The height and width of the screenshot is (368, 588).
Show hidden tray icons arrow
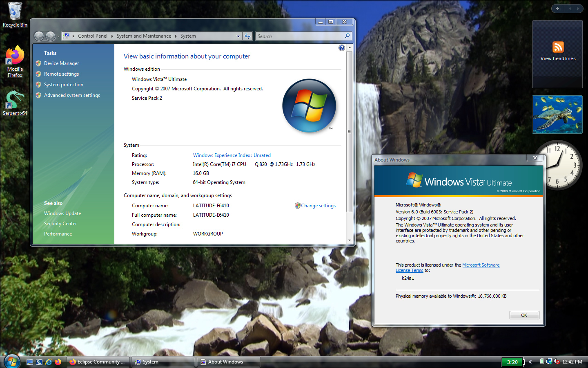point(530,362)
